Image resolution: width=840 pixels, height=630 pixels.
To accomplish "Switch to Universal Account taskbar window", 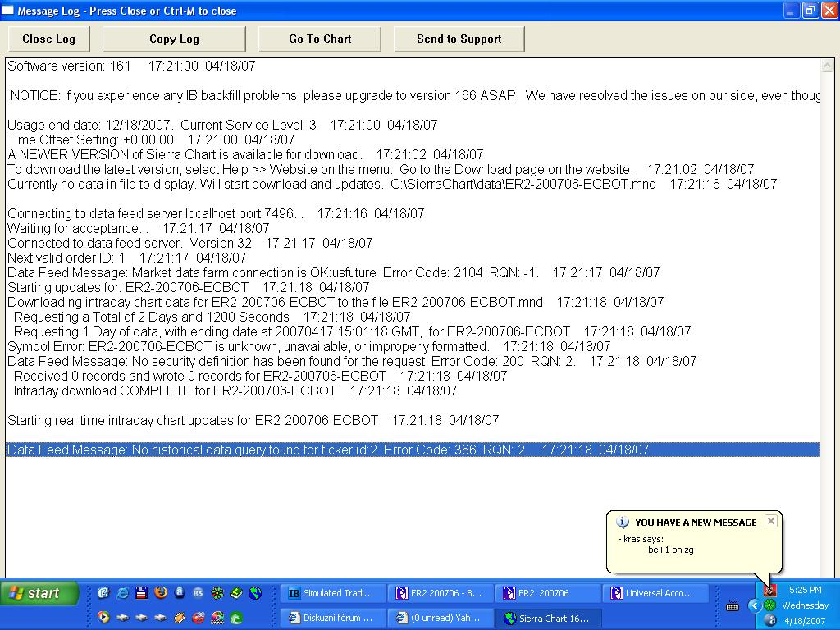I will pos(655,593).
